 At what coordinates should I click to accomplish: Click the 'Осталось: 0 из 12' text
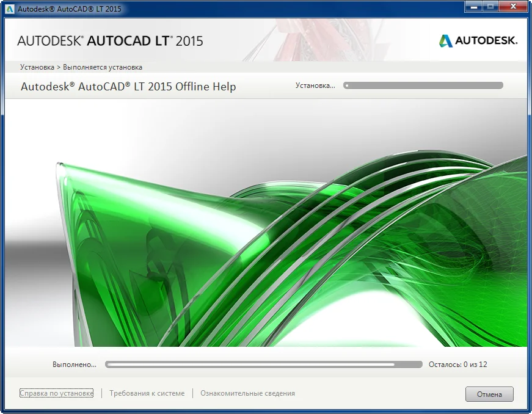(457, 365)
